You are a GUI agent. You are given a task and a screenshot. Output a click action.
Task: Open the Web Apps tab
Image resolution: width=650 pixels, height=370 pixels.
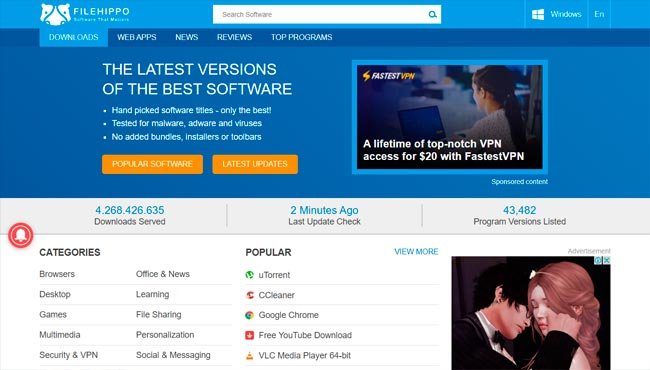pyautogui.click(x=137, y=37)
